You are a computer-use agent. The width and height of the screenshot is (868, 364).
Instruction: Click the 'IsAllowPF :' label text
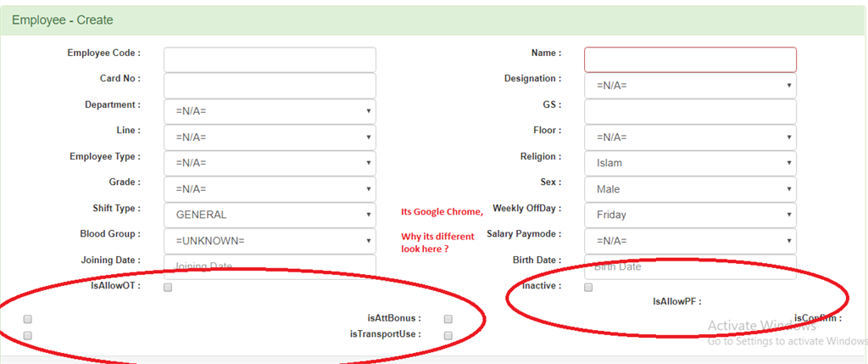[677, 302]
